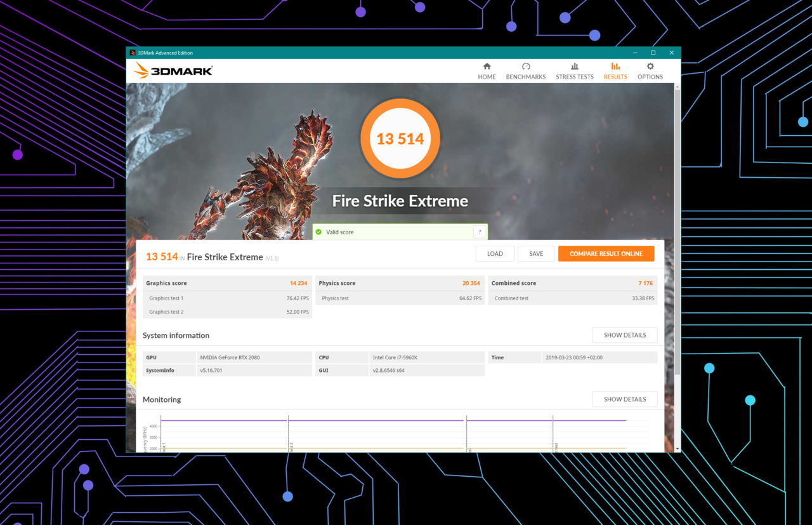Click the RESULTS menu label
The image size is (812, 525).
click(615, 77)
